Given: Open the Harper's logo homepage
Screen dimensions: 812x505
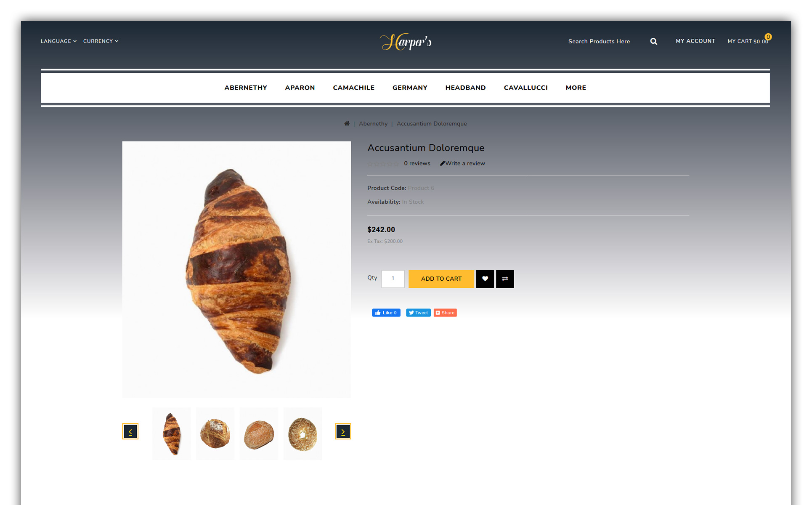Looking at the screenshot, I should coord(406,42).
